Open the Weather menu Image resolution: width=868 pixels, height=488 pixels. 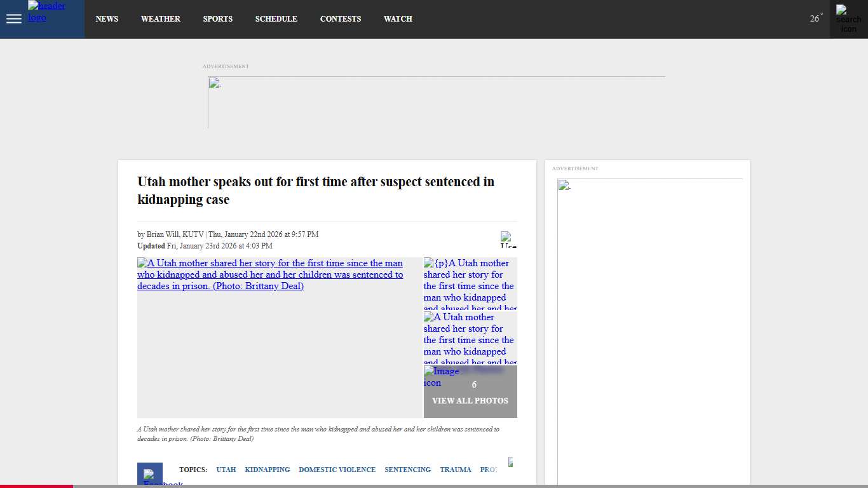point(160,19)
